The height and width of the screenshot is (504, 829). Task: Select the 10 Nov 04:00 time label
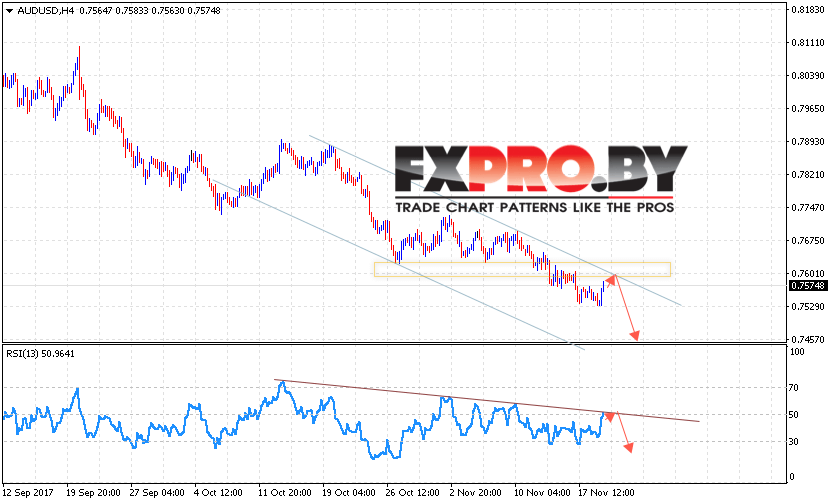(x=542, y=492)
